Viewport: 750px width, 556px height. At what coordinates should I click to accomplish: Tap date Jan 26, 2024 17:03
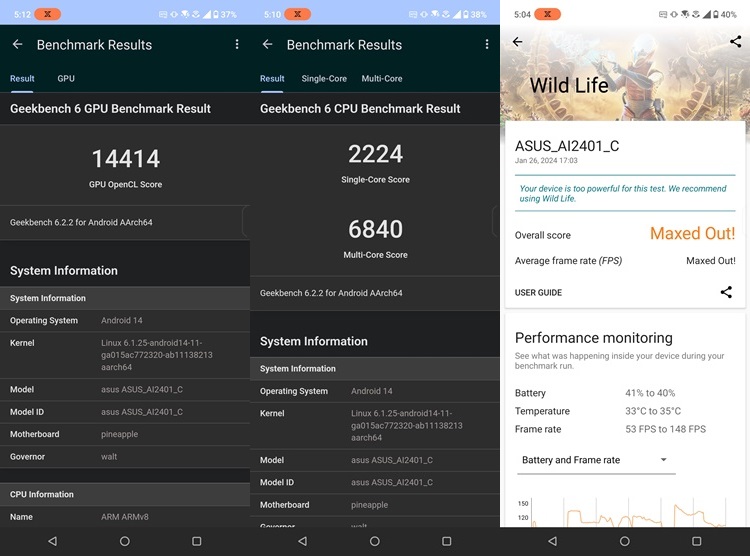[x=546, y=161]
